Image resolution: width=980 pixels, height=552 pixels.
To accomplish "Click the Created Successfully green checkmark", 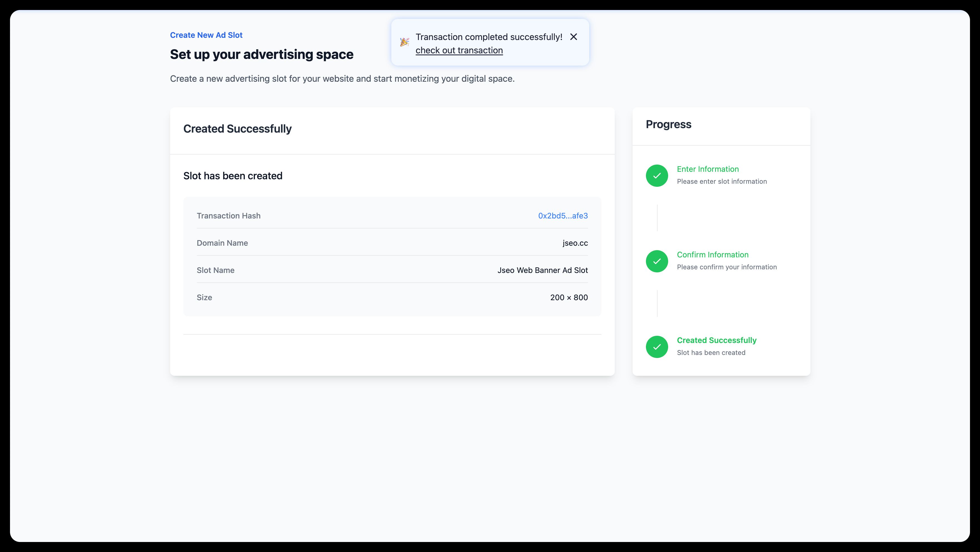I will [x=657, y=347].
